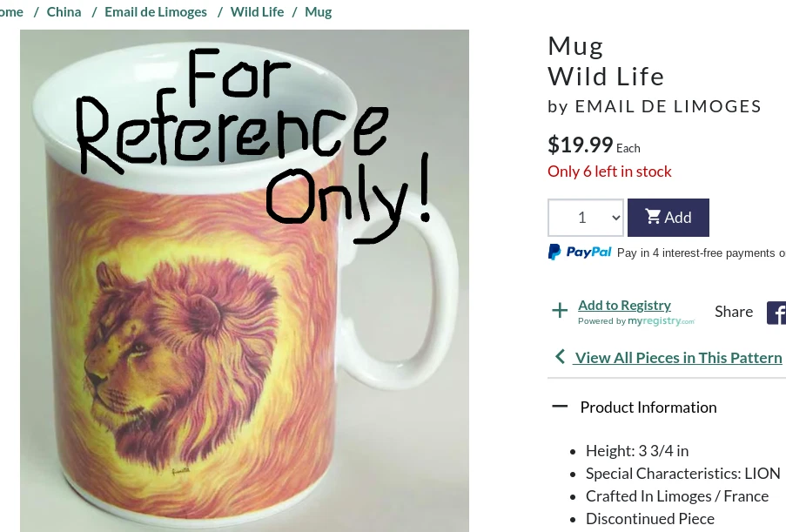Collapse Product Information using the minus icon
This screenshot has height=532, width=786.
click(x=560, y=407)
